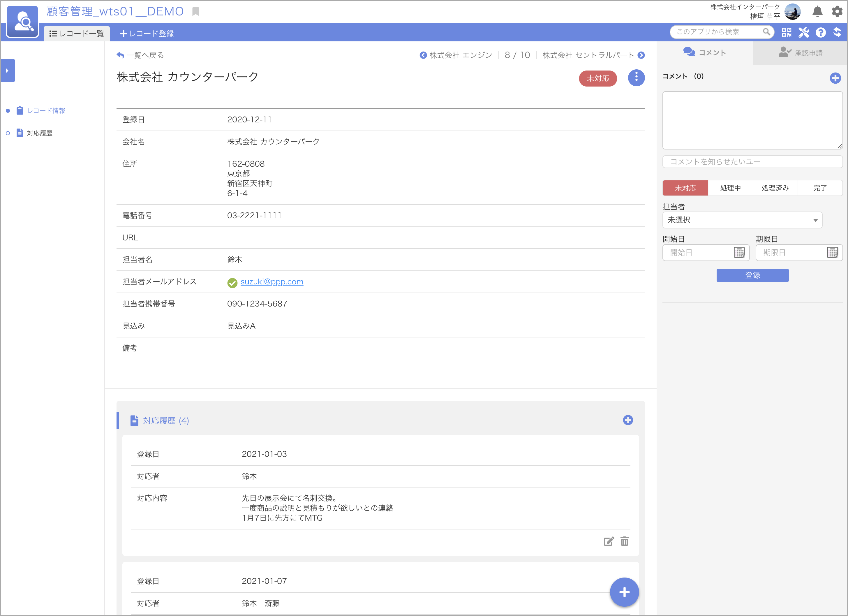Click the customer management app logo icon
Viewport: 848px width, 616px height.
tap(22, 22)
